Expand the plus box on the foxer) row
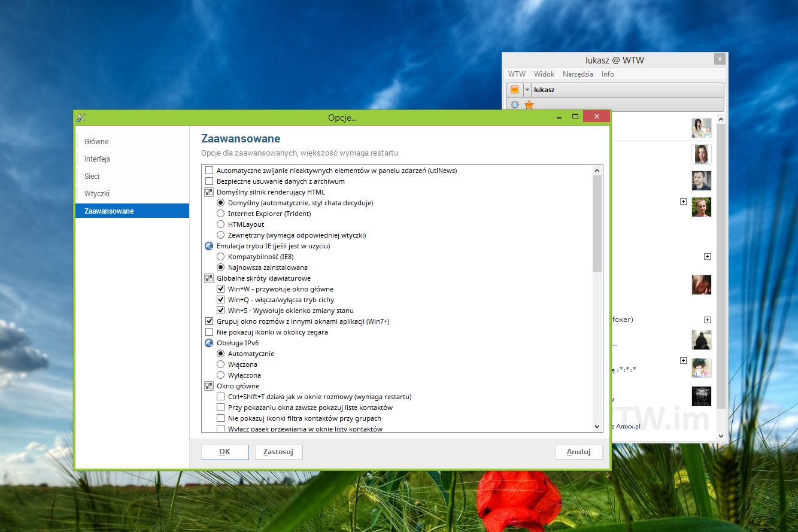798x532 pixels. click(x=707, y=320)
